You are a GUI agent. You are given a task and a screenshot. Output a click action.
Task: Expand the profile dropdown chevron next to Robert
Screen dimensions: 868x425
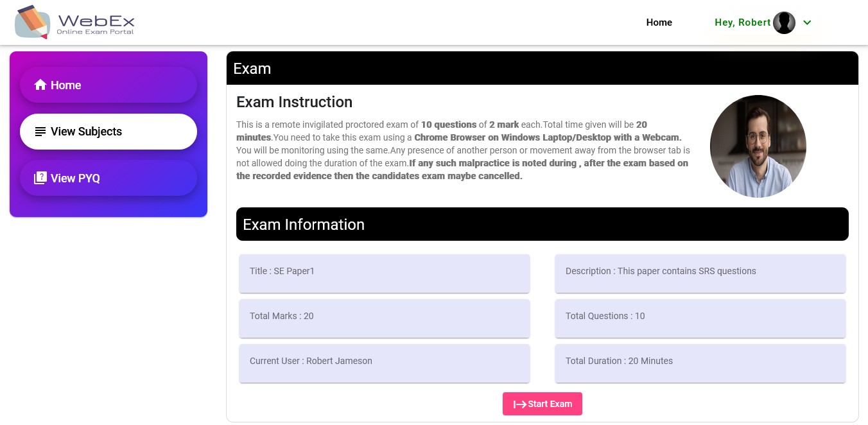point(807,22)
